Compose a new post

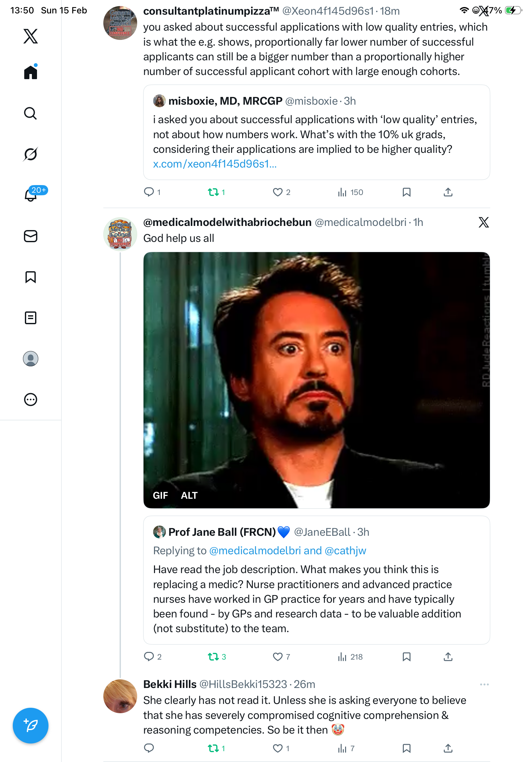[x=31, y=726]
